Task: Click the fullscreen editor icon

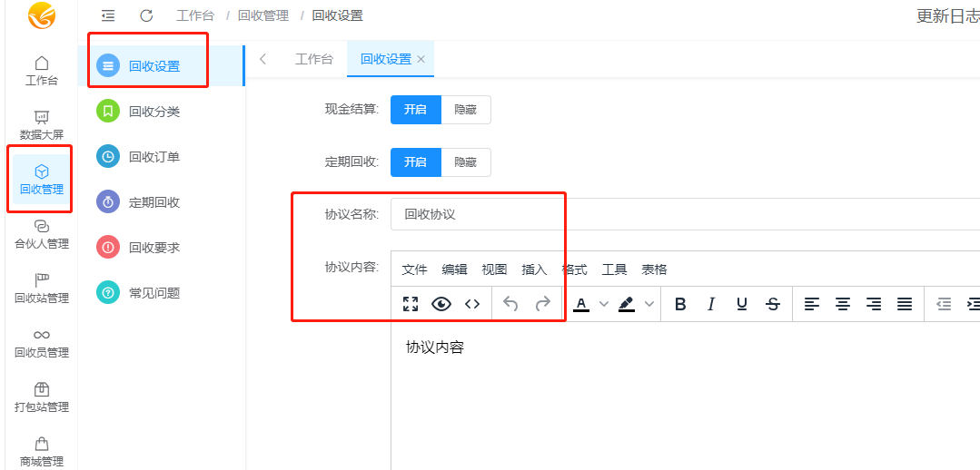Action: [410, 304]
